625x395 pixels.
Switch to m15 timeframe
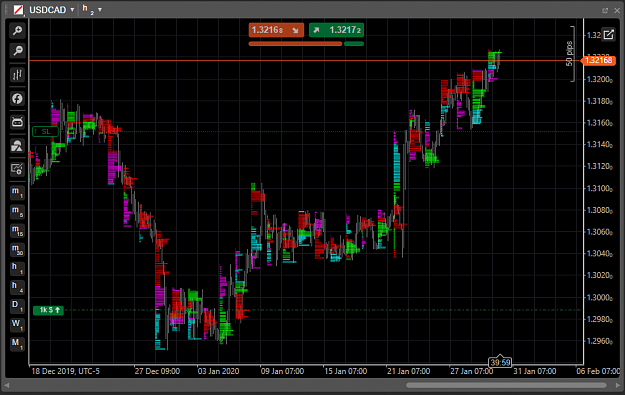click(17, 231)
